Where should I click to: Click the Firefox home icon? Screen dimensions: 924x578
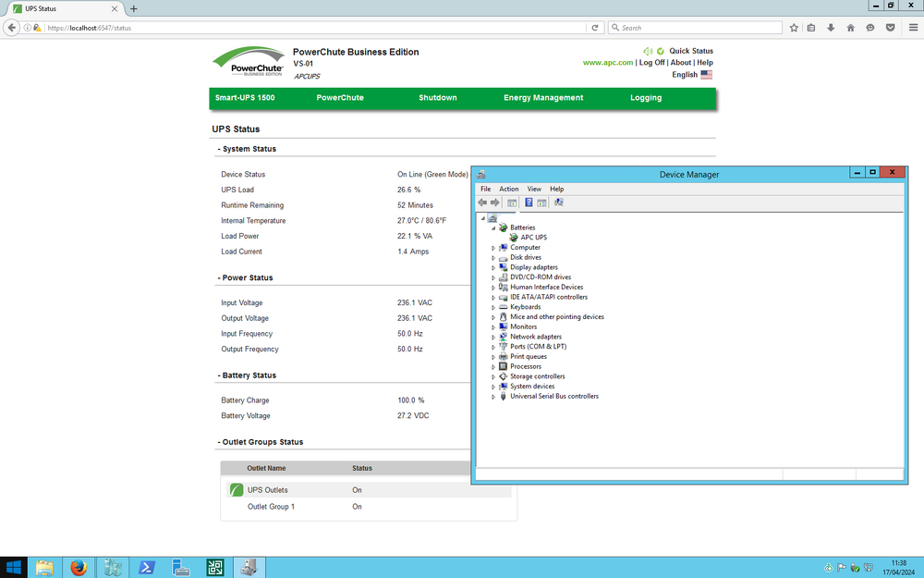pyautogui.click(x=850, y=28)
